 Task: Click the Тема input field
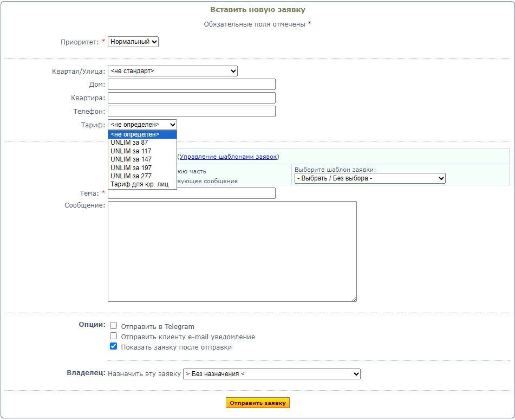coord(192,193)
